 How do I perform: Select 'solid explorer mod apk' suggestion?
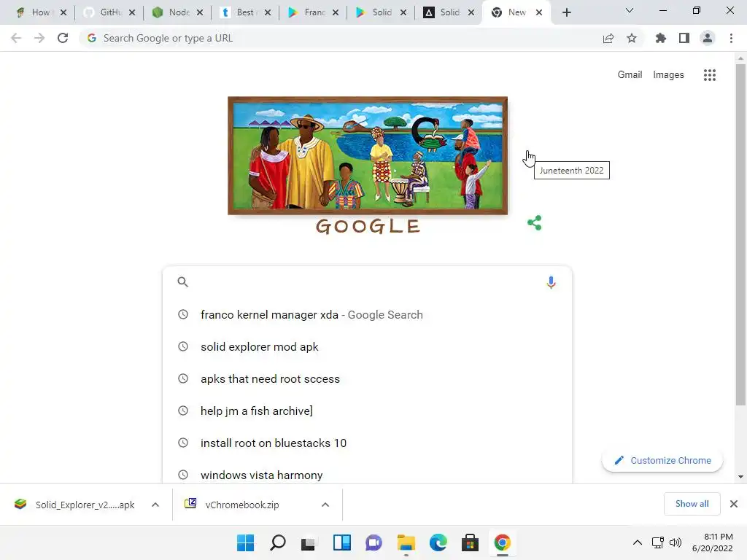coord(367,346)
